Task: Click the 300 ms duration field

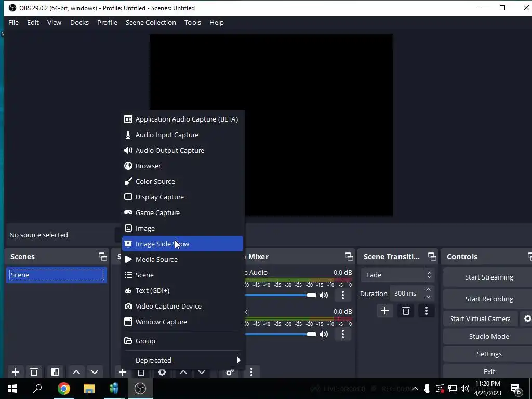Action: pos(406,294)
